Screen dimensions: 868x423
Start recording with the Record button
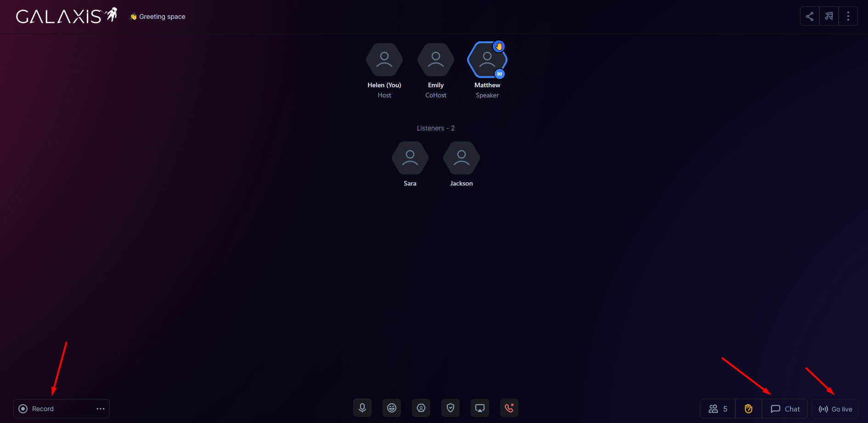pyautogui.click(x=37, y=409)
